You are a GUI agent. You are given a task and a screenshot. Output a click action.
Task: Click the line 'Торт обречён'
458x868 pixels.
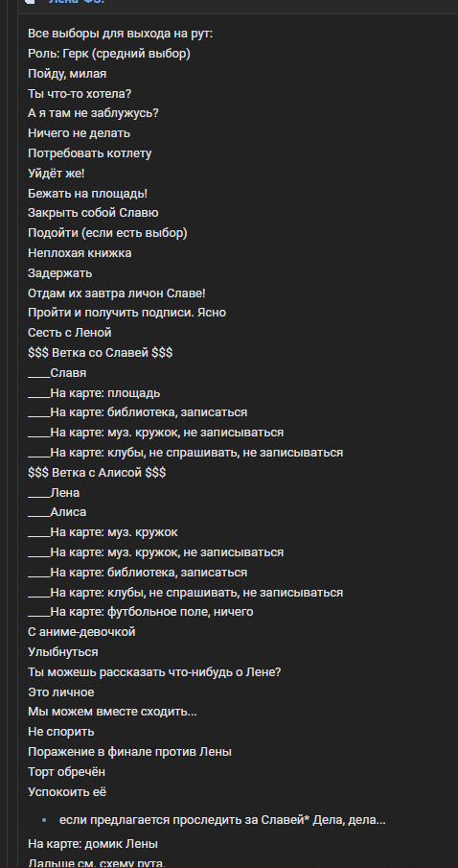66,772
